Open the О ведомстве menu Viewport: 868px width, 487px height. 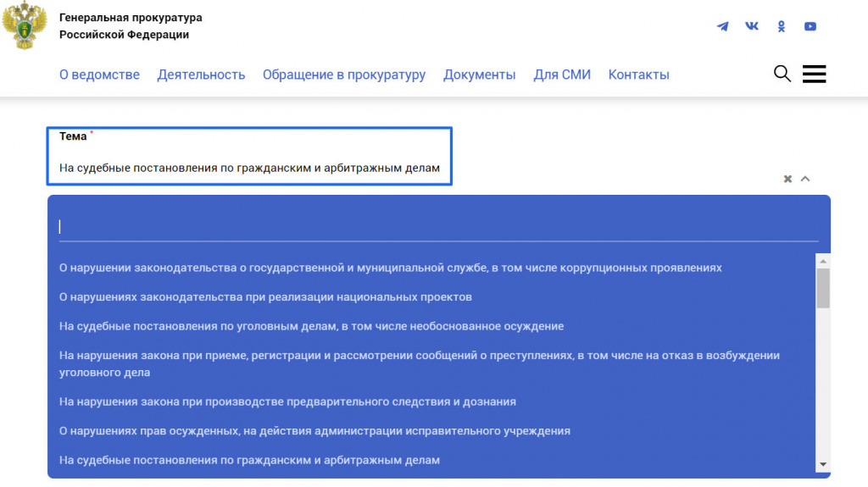tap(100, 75)
